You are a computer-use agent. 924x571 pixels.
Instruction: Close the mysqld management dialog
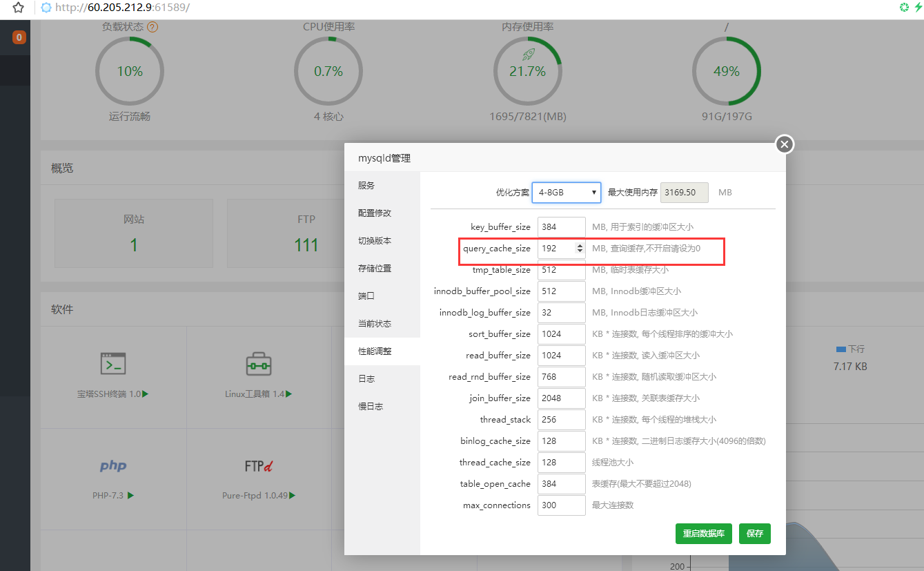point(784,144)
